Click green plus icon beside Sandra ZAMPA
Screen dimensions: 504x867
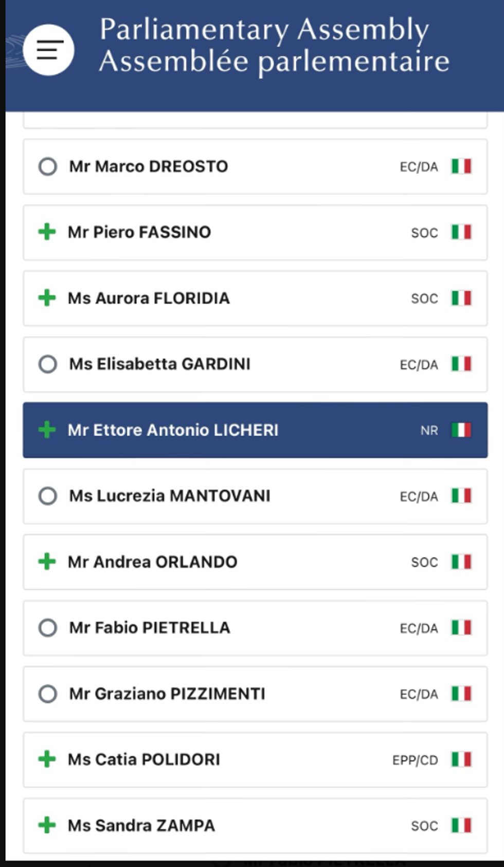[x=47, y=825]
